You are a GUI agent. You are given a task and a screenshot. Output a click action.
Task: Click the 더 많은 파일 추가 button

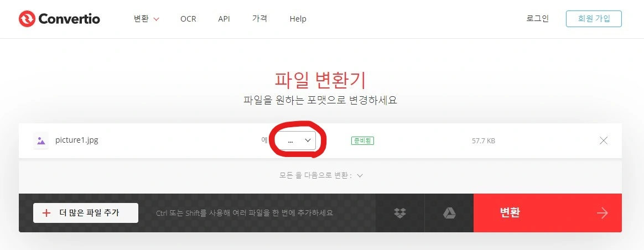[x=85, y=212]
